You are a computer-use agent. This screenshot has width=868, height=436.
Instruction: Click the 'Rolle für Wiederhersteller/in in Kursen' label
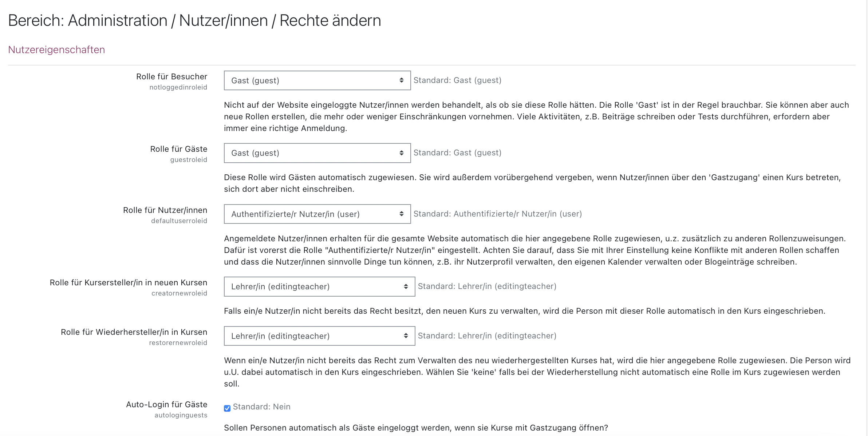pyautogui.click(x=134, y=332)
